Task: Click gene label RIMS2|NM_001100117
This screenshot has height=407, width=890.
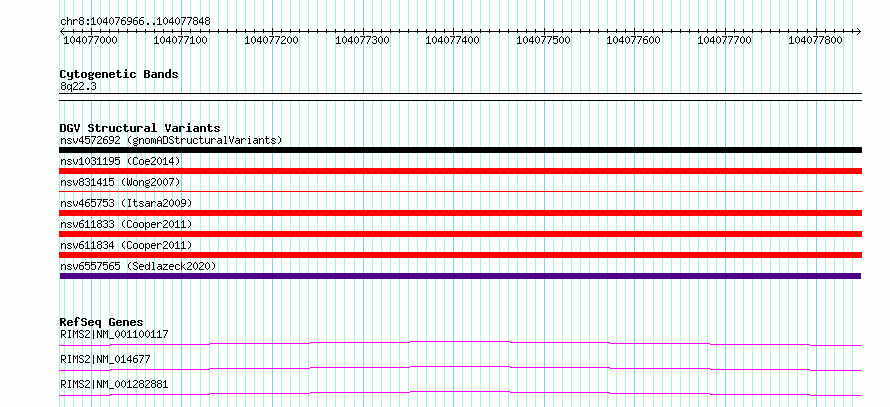Action: pyautogui.click(x=114, y=334)
